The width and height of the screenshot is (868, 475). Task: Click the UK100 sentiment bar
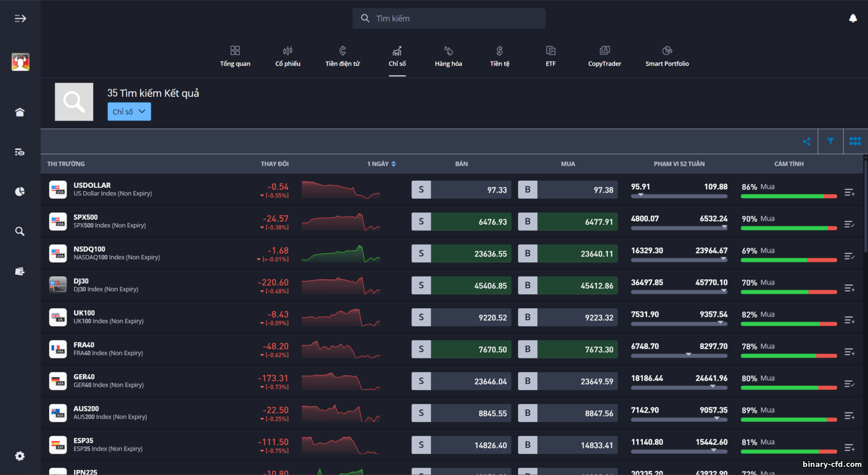pyautogui.click(x=789, y=324)
